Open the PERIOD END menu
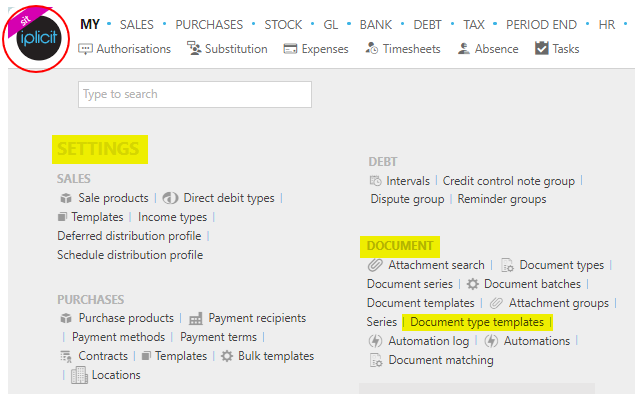This screenshot has width=635, height=394. [541, 25]
